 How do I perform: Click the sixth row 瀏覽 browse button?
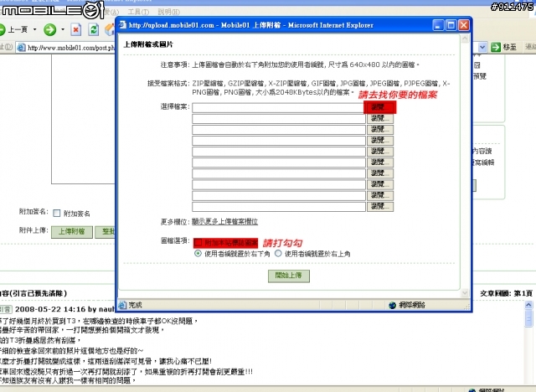(380, 162)
